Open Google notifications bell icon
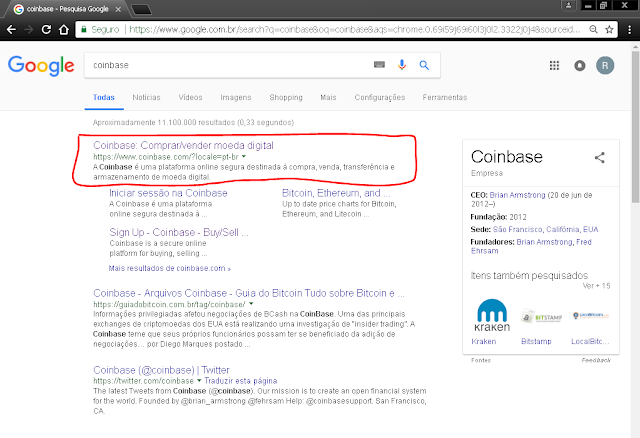 point(580,65)
